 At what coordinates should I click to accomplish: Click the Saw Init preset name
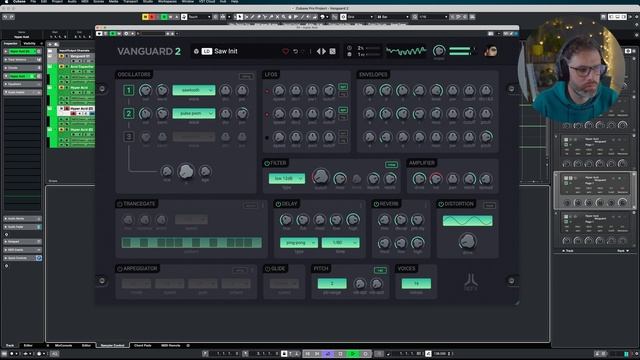click(x=226, y=51)
